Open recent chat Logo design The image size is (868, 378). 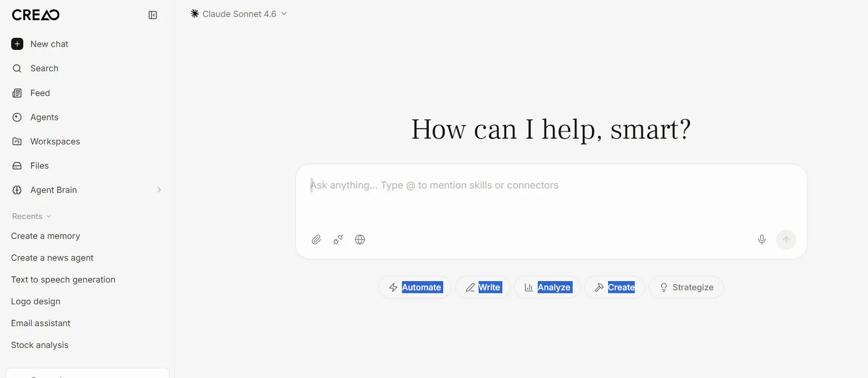pyautogui.click(x=36, y=301)
